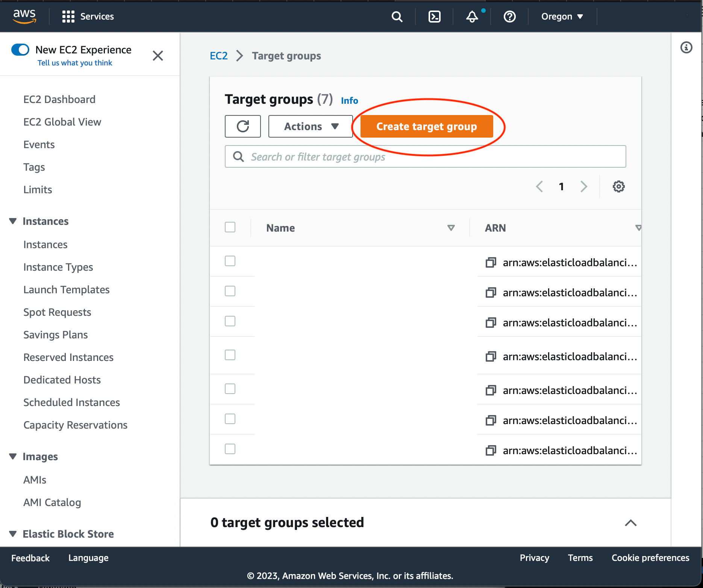The width and height of the screenshot is (703, 588).
Task: Copy ARN of the third row
Action: [491, 323]
